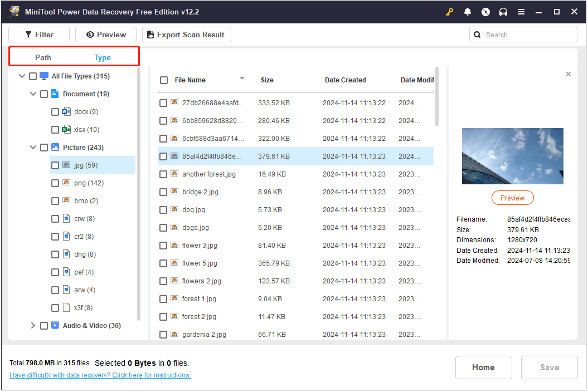
Task: Click Export Scan Result button
Action: pyautogui.click(x=186, y=35)
